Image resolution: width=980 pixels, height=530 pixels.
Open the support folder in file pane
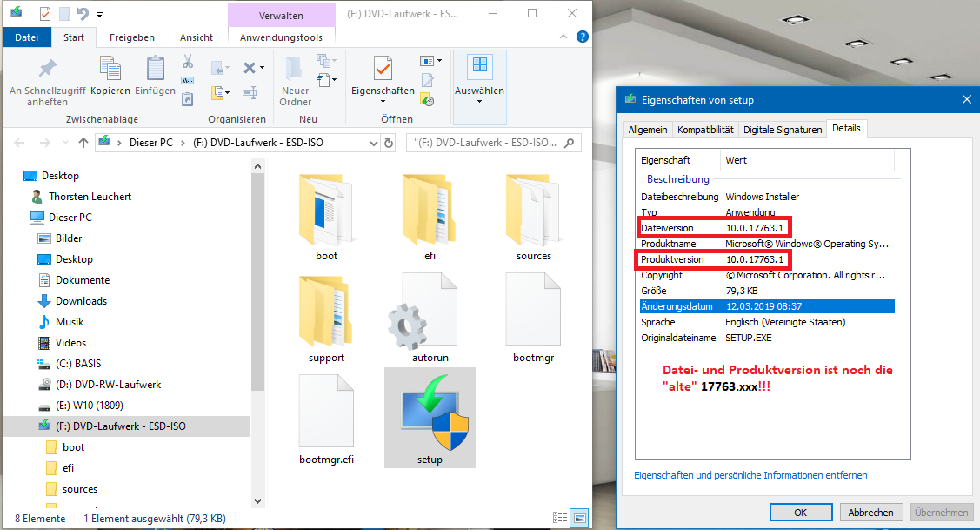326,318
